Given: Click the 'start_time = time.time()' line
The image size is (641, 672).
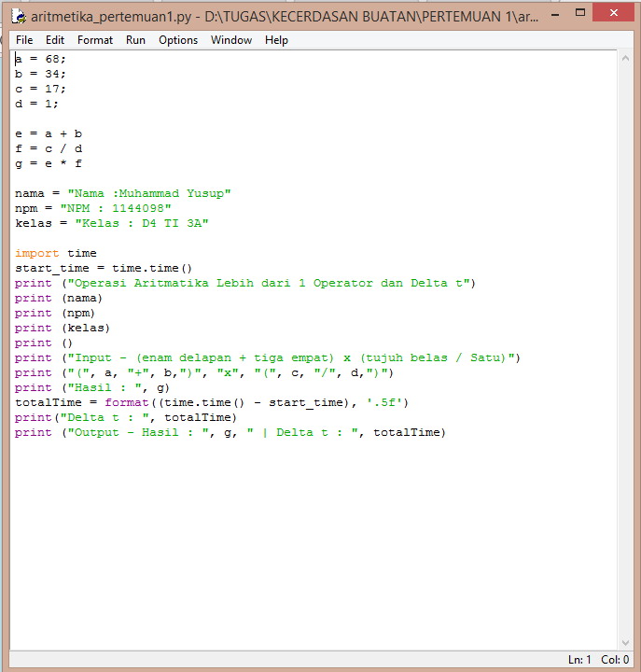Looking at the screenshot, I should pos(104,268).
